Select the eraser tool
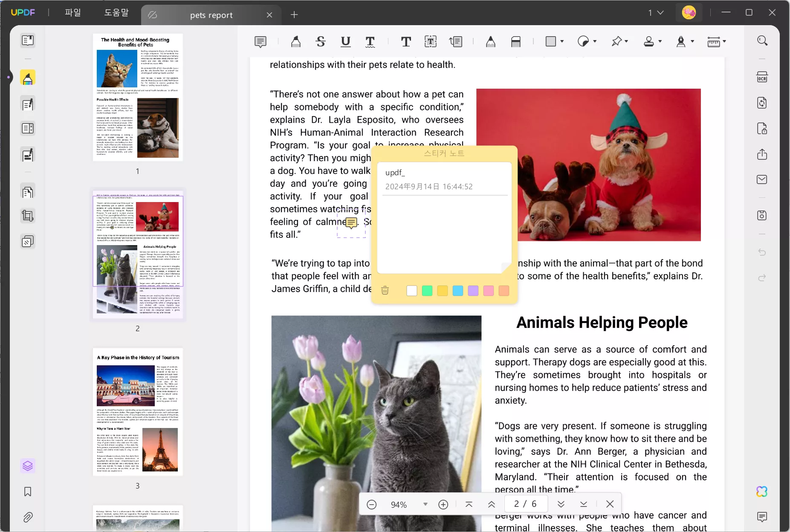 [516, 41]
